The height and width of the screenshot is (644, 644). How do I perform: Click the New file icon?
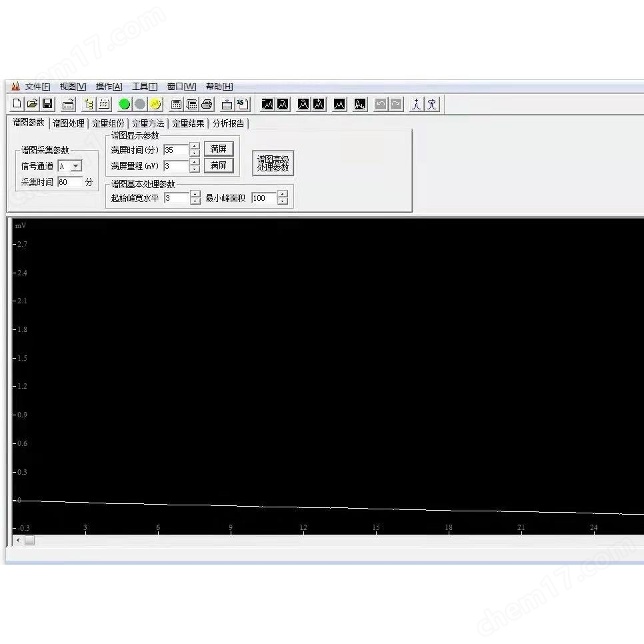17,104
